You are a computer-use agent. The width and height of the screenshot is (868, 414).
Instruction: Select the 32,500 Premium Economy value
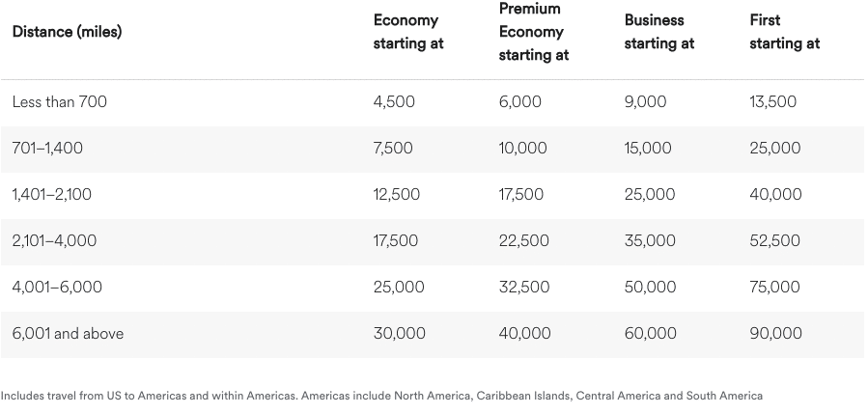point(524,287)
